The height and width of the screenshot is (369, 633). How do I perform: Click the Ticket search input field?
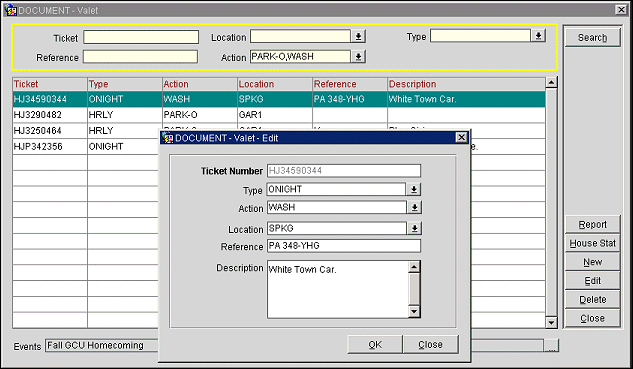141,37
